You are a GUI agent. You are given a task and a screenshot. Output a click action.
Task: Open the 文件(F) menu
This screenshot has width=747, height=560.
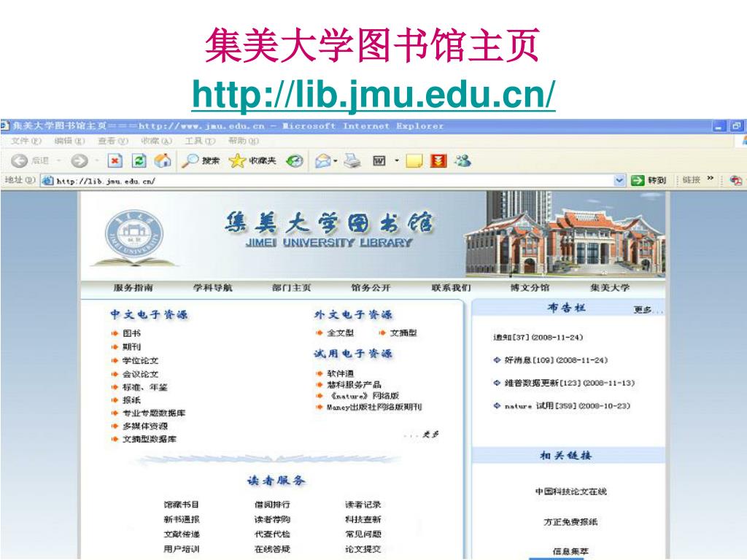[x=27, y=141]
